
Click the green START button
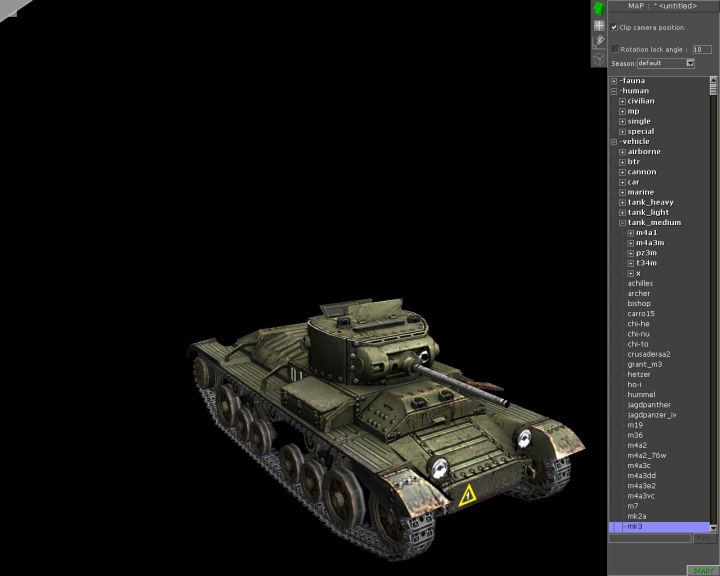click(x=701, y=570)
